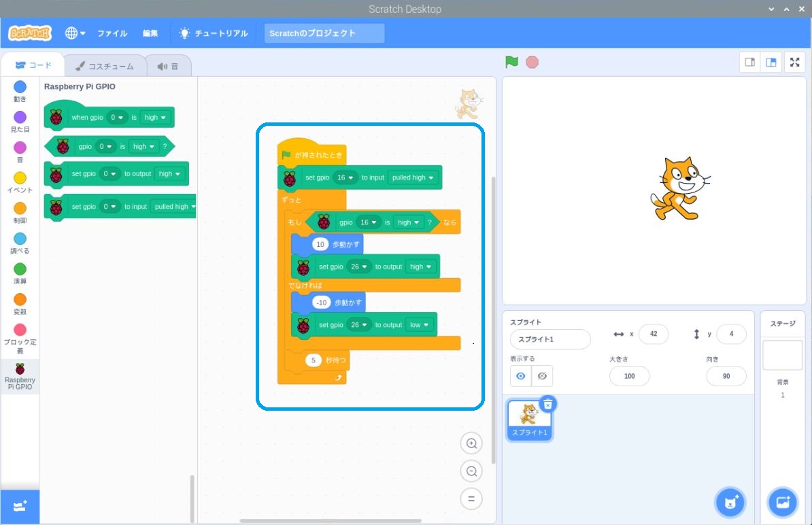
Task: Show the sprite with the eye toggle
Action: [x=520, y=376]
